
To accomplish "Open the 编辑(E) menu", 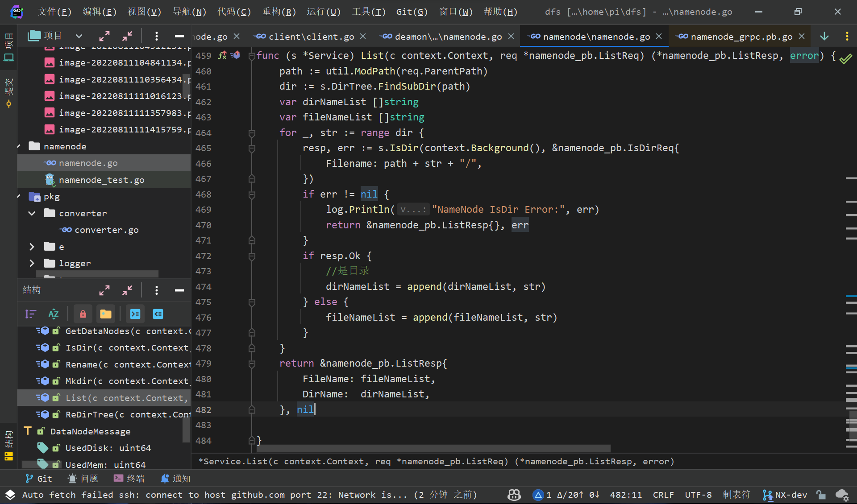I will click(x=100, y=12).
